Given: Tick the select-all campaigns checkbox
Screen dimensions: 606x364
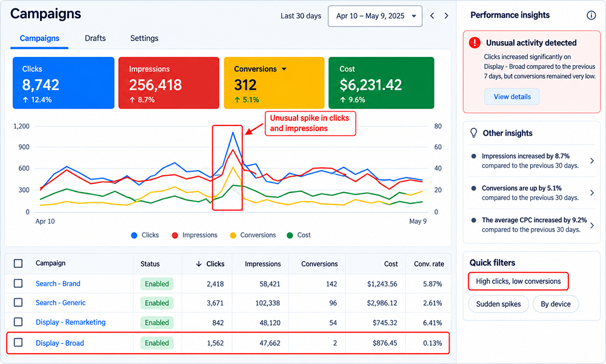Looking at the screenshot, I should point(18,263).
